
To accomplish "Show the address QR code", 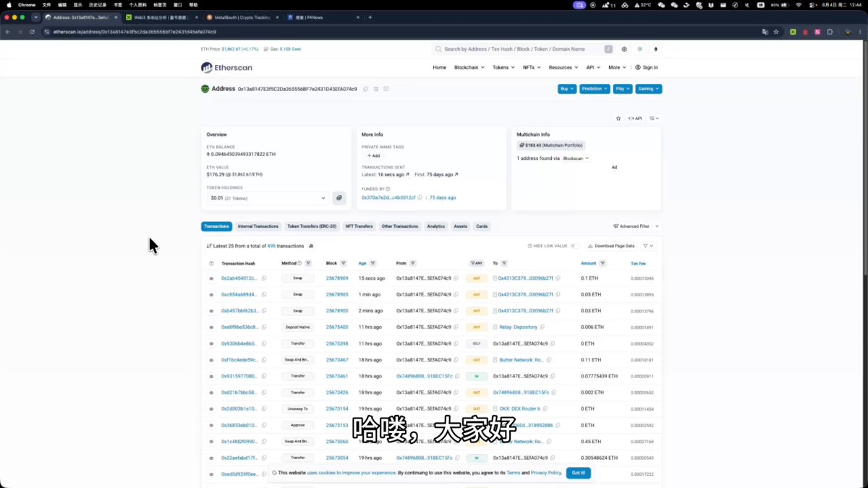I will pyautogui.click(x=376, y=89).
